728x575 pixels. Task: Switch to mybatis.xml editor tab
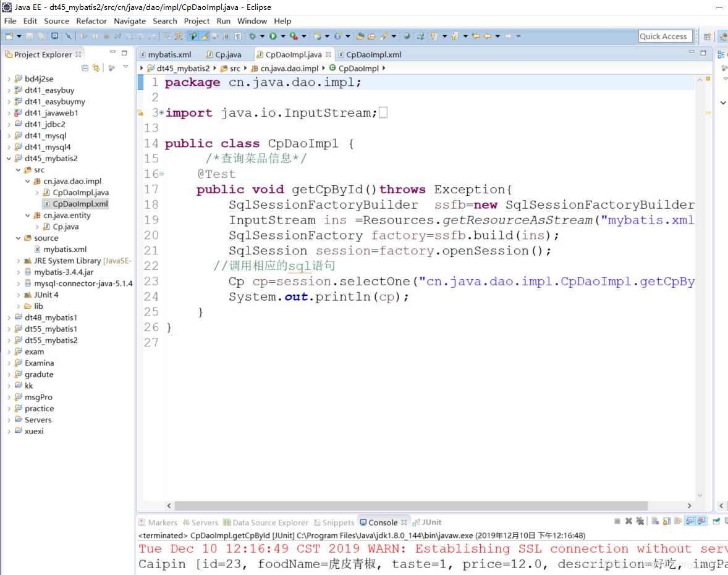[x=165, y=54]
